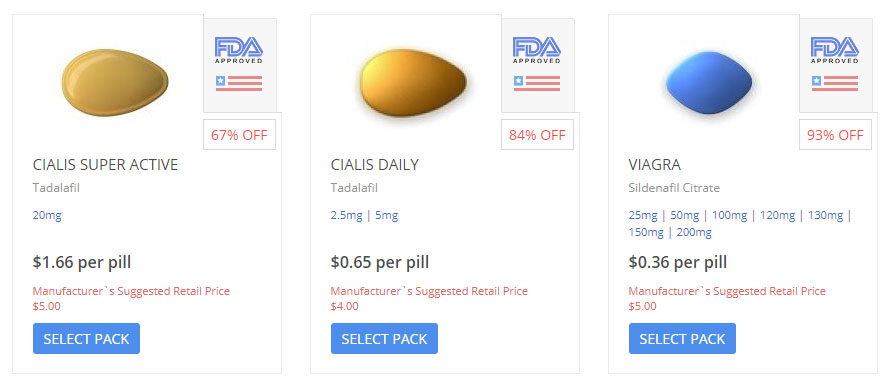The width and height of the screenshot is (891, 384).
Task: Choose 20mg dosage of Cialis Super Active
Action: (47, 216)
